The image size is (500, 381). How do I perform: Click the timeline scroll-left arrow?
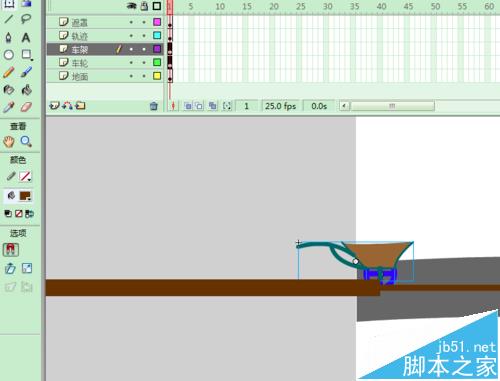[344, 106]
